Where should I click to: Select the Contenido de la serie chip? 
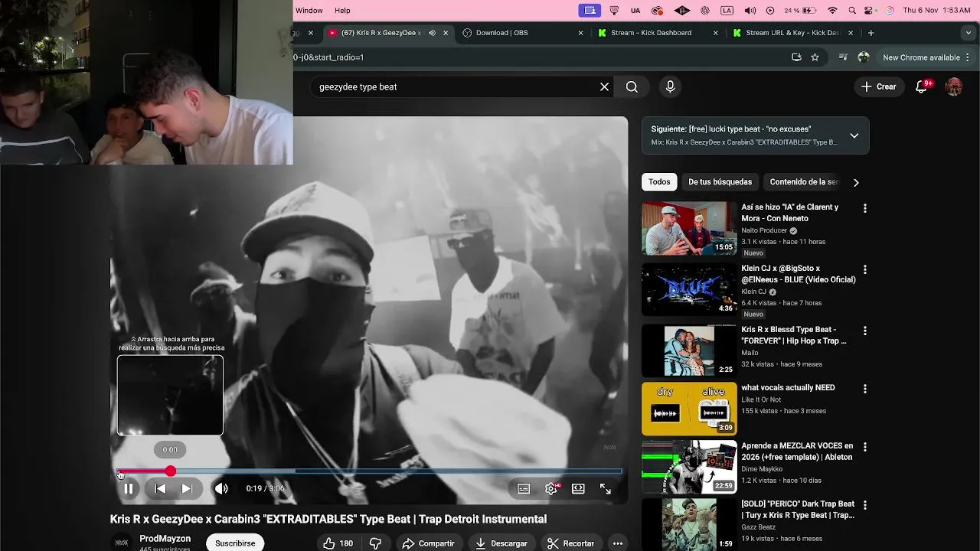(x=804, y=182)
